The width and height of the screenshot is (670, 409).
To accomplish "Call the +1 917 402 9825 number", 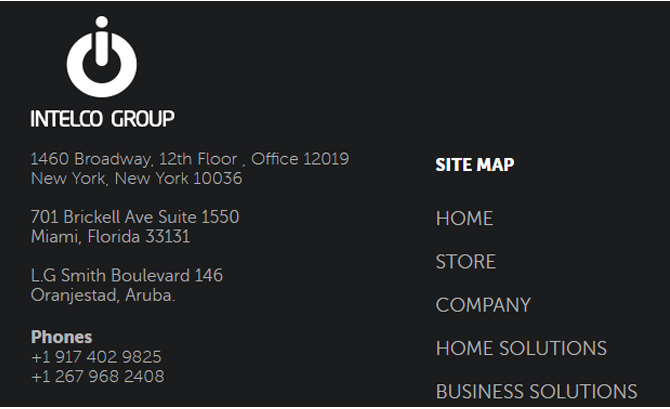I will [x=96, y=357].
